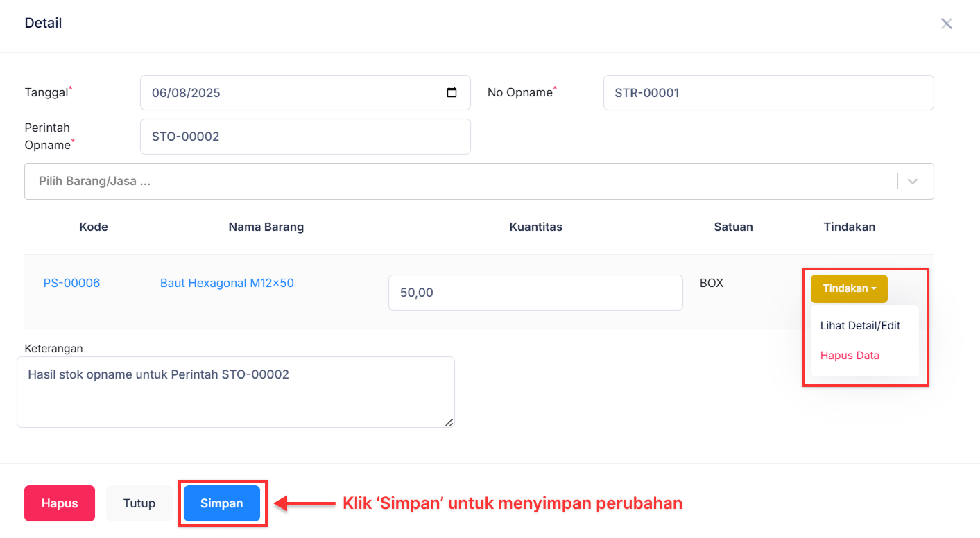Click the Perintah Opname field STO-00002
The width and height of the screenshot is (980, 538).
click(305, 136)
